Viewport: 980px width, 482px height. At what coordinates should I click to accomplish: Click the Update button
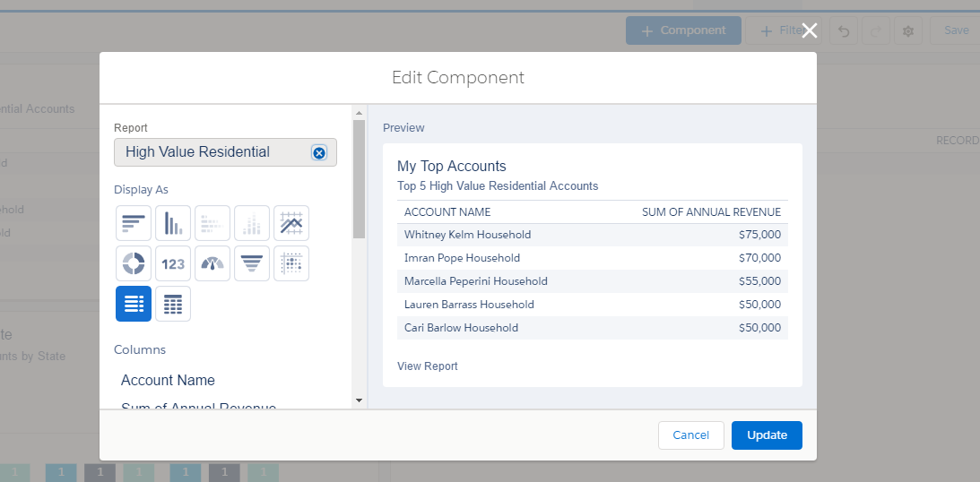click(767, 435)
